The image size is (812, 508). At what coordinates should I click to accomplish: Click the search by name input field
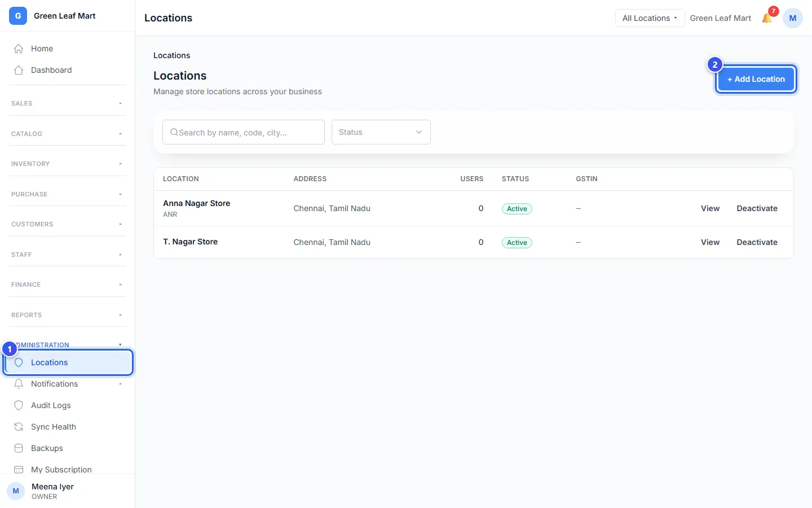[244, 132]
